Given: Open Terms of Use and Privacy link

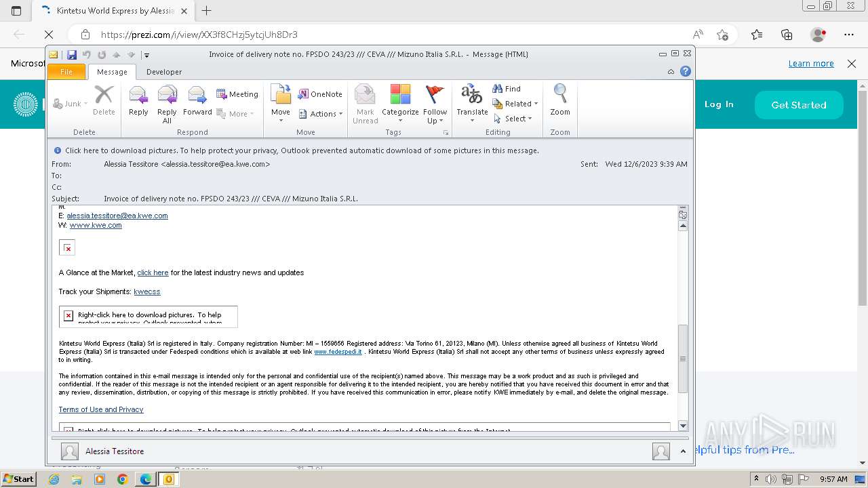Looking at the screenshot, I should click(x=101, y=409).
